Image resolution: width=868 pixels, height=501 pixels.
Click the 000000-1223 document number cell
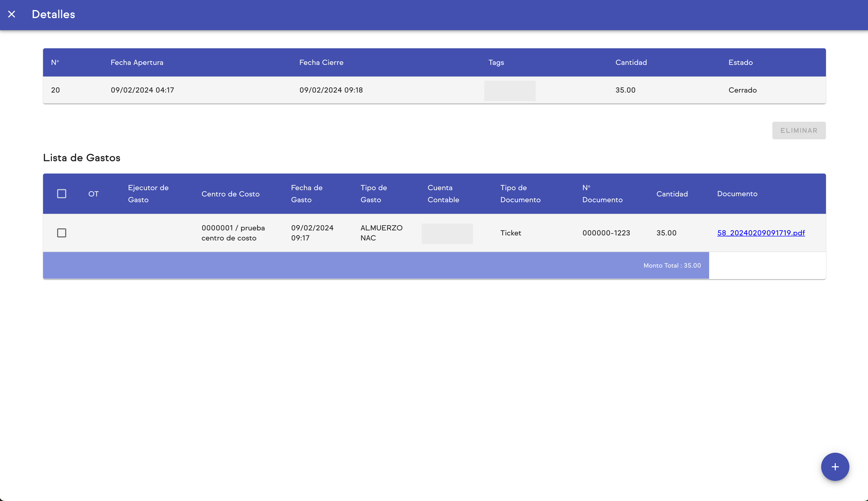pos(606,233)
